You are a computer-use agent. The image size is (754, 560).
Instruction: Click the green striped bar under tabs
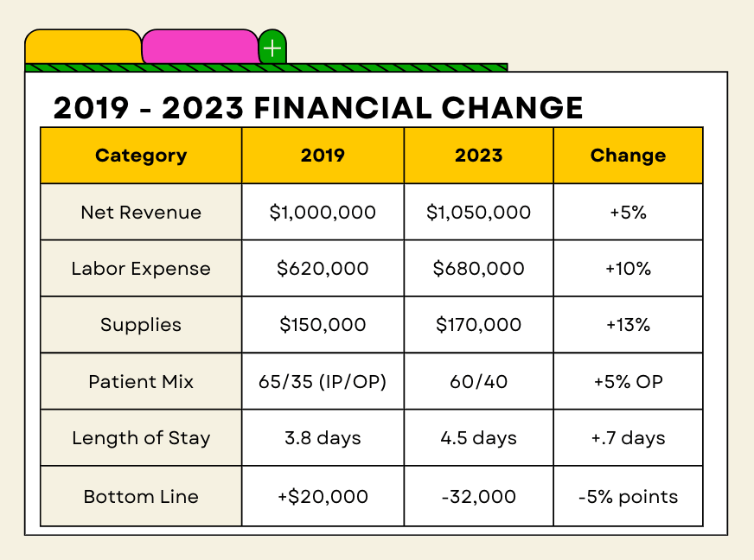(x=266, y=67)
